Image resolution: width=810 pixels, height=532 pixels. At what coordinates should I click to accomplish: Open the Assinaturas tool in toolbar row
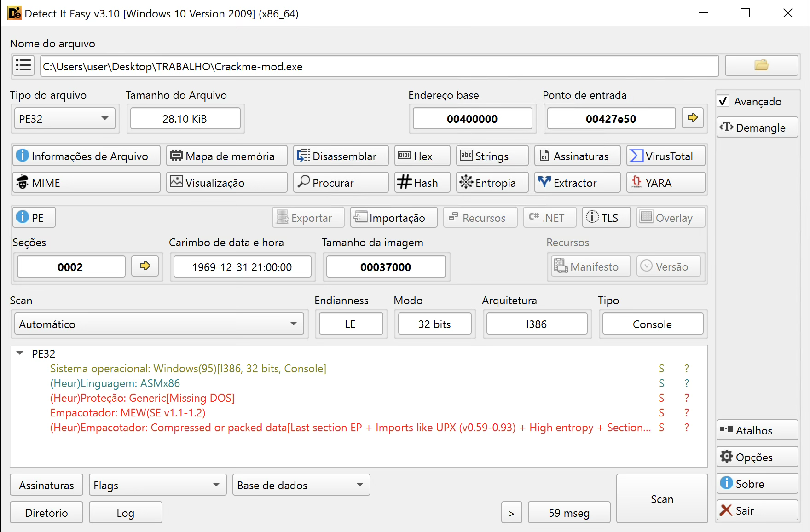[x=578, y=156]
